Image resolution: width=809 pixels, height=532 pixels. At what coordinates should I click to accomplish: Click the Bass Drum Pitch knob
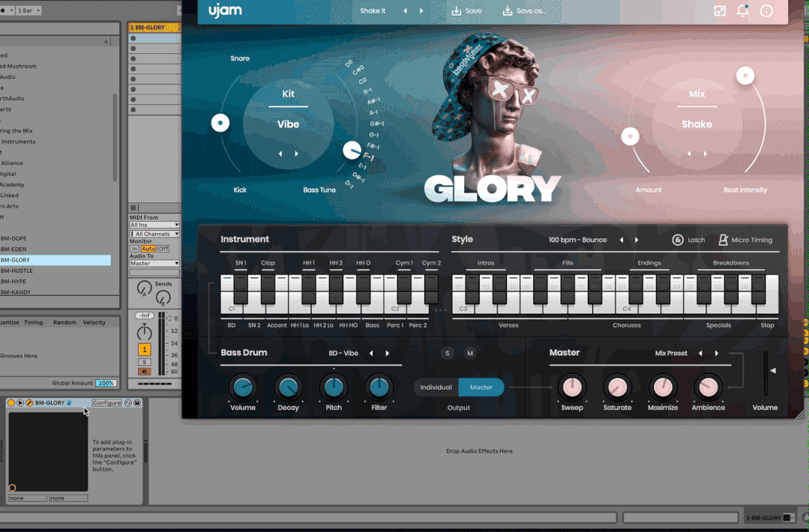[x=334, y=387]
